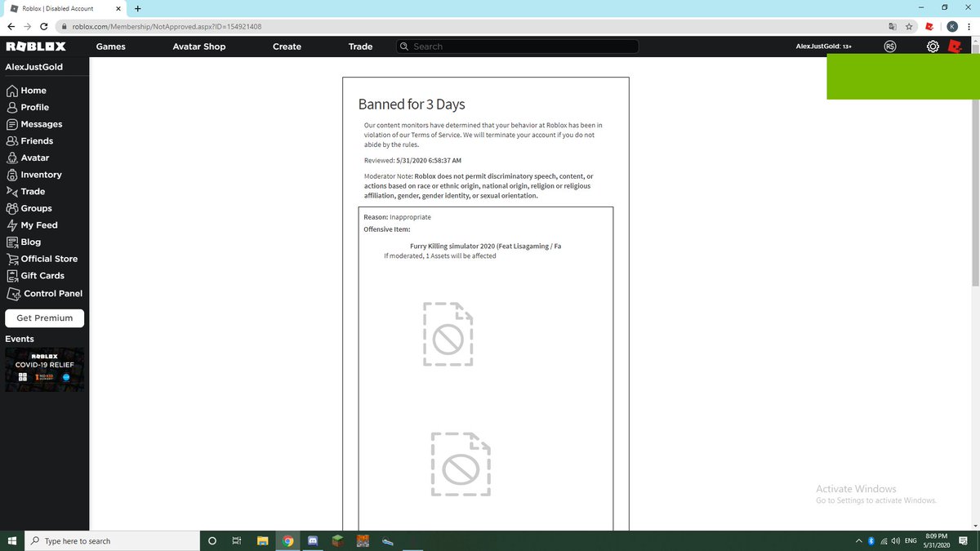Image resolution: width=980 pixels, height=551 pixels.
Task: Open the Create menu
Action: [x=287, y=47]
